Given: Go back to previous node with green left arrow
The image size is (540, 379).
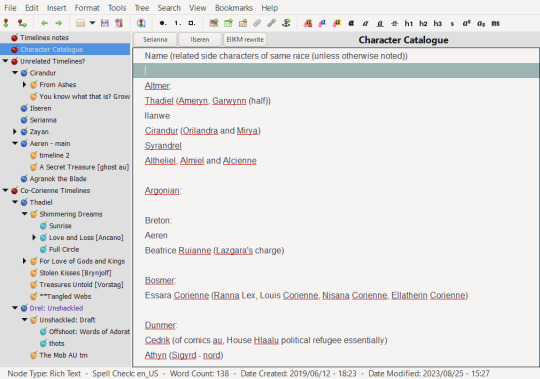Looking at the screenshot, I should click(x=44, y=23).
